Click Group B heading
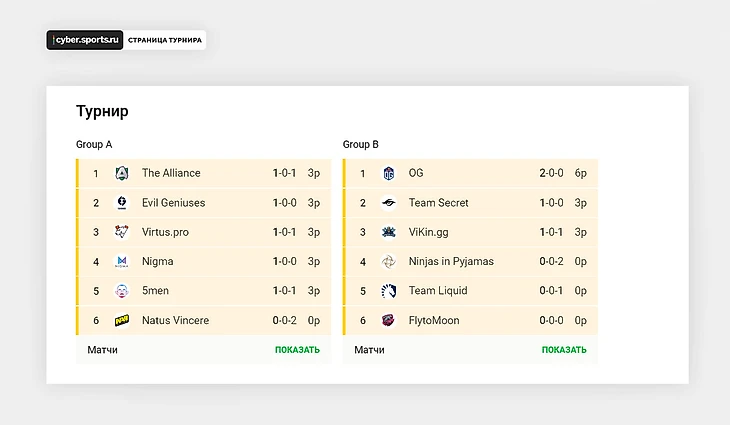 (360, 144)
